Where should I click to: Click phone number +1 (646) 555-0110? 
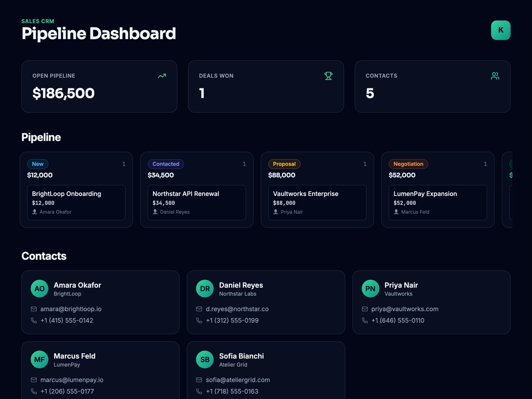click(x=398, y=321)
